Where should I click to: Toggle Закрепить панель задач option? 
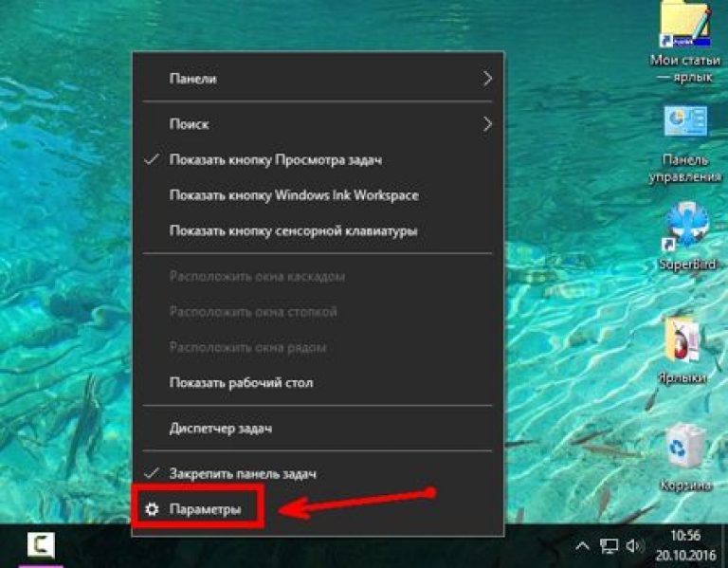point(242,472)
